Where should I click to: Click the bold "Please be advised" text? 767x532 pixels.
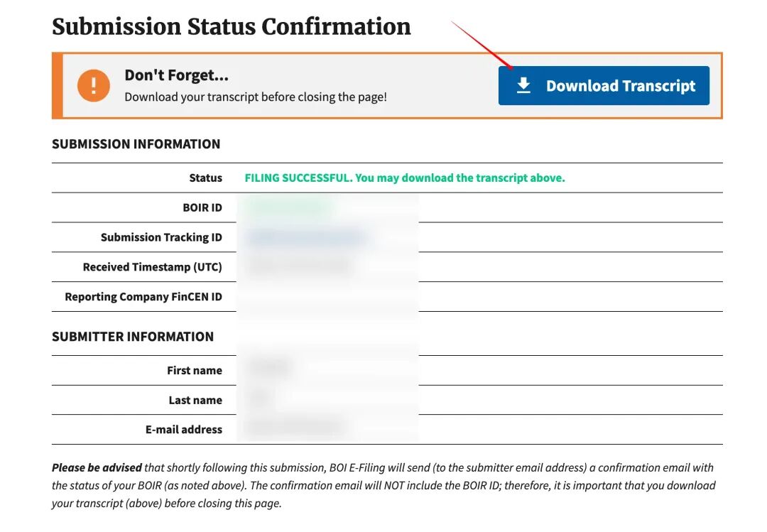click(97, 468)
